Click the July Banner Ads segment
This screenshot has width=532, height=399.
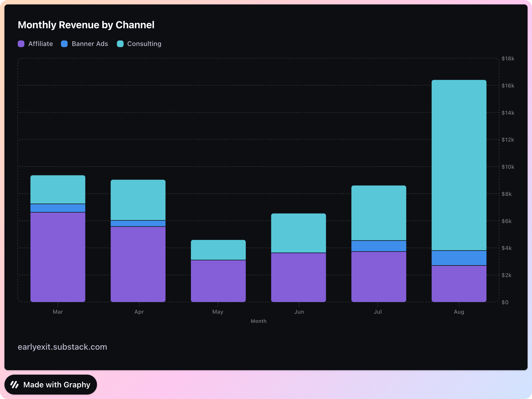[x=378, y=246]
